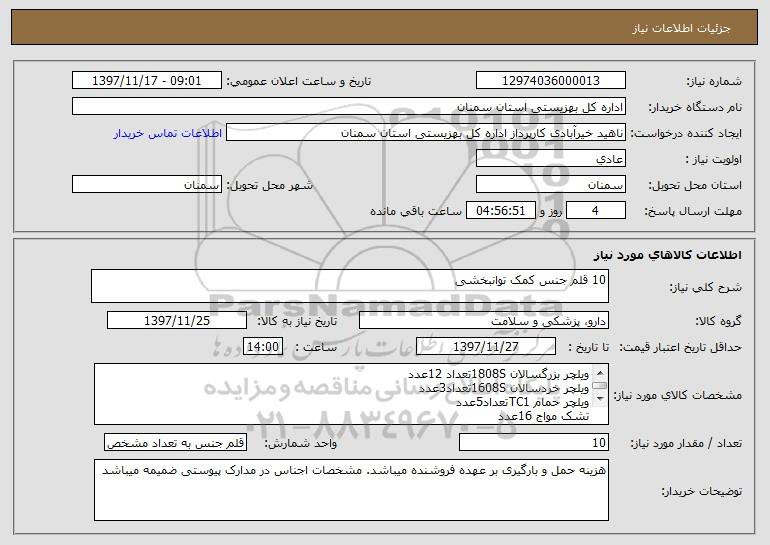
Task: Click the buyer notes text area
Action: (351, 490)
